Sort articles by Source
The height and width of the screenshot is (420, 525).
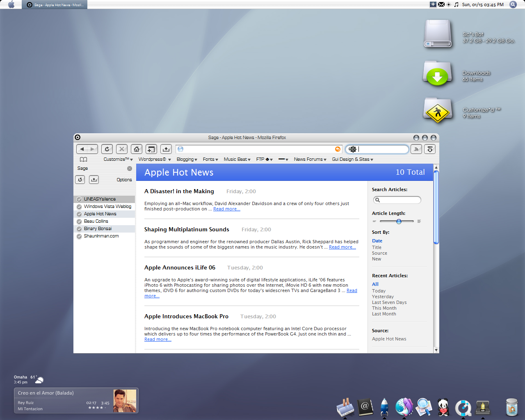pos(380,253)
